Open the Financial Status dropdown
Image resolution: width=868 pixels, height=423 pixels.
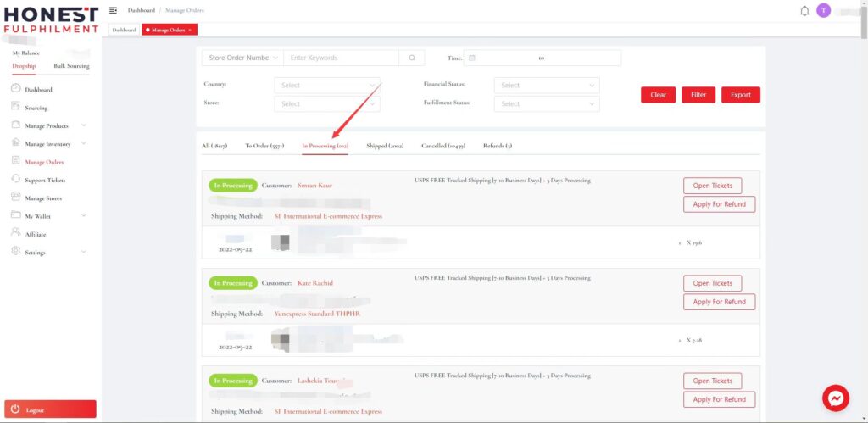click(x=547, y=86)
